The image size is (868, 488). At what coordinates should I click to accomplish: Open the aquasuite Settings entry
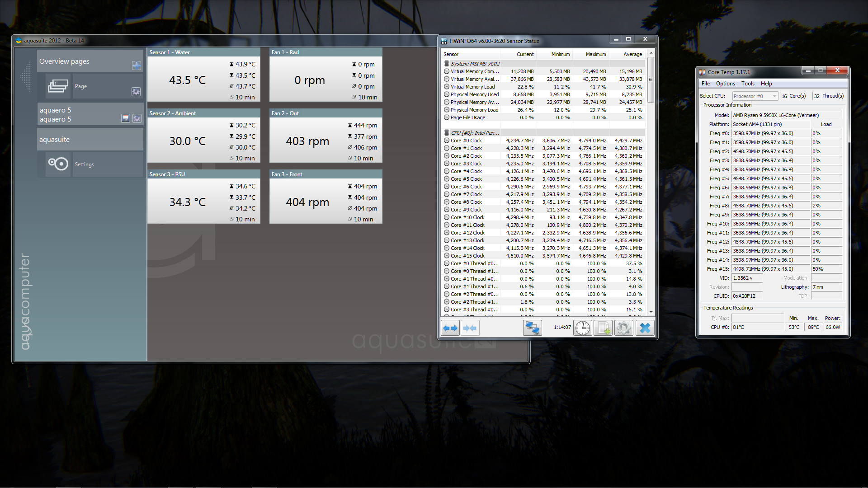tap(85, 164)
